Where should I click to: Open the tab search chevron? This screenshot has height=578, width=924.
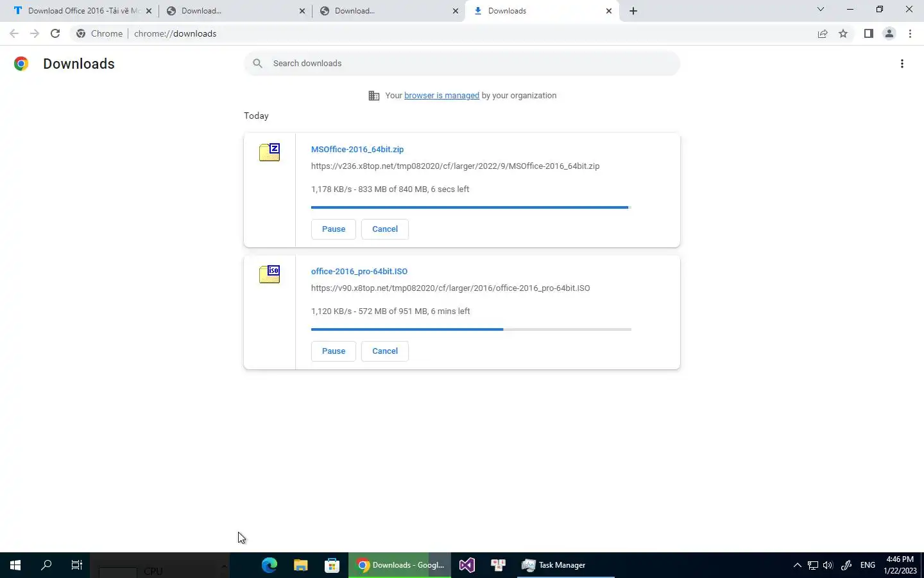[820, 9]
